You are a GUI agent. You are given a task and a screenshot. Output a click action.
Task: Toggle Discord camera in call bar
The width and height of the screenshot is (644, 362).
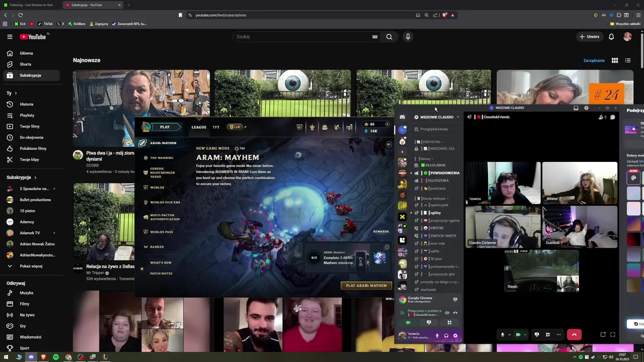518,334
